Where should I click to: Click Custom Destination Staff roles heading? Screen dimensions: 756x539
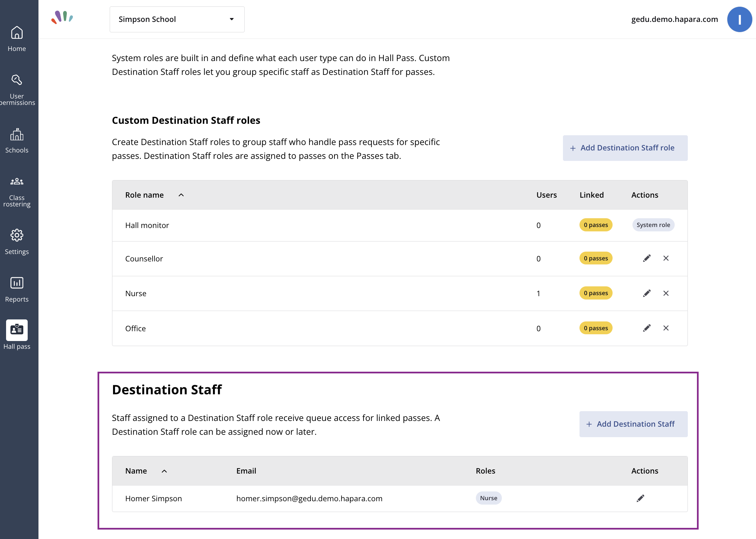186,120
